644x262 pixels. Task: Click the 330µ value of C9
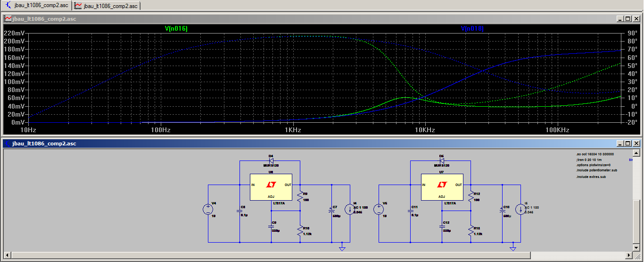[x=276, y=230]
